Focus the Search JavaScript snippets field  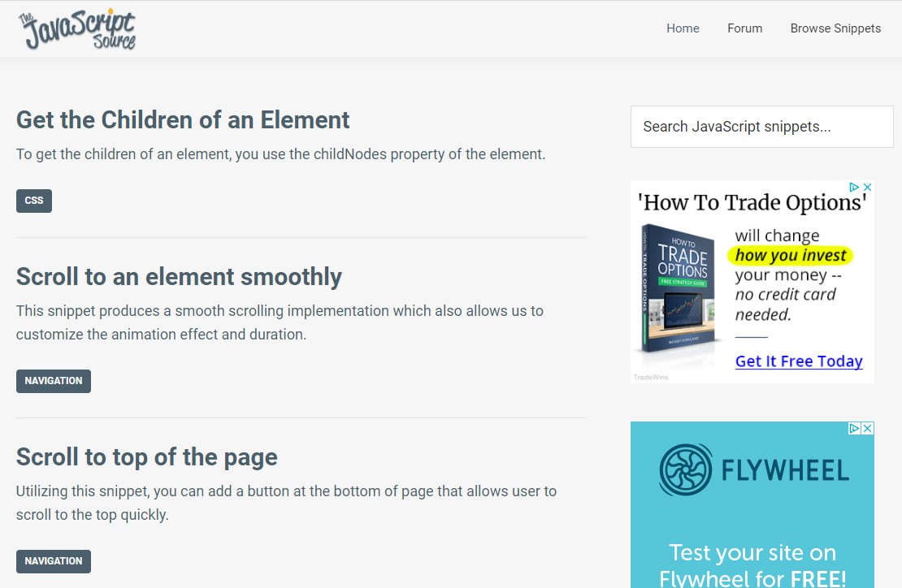point(761,127)
